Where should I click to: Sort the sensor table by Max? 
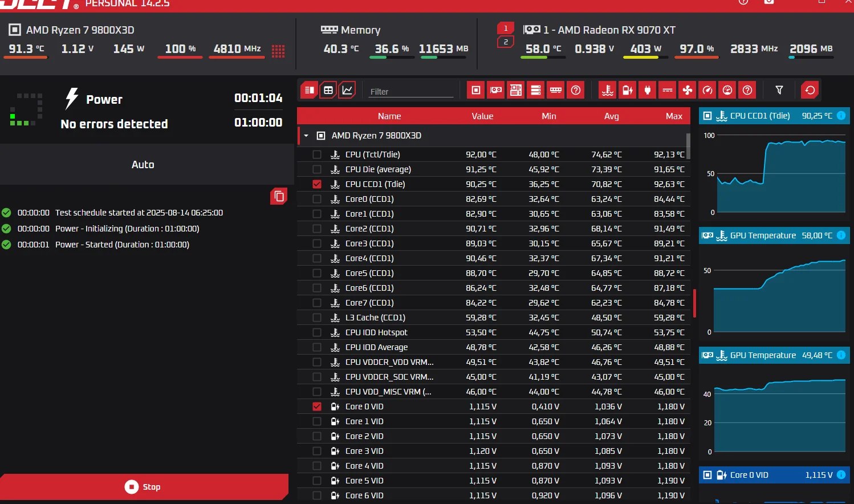tap(674, 116)
